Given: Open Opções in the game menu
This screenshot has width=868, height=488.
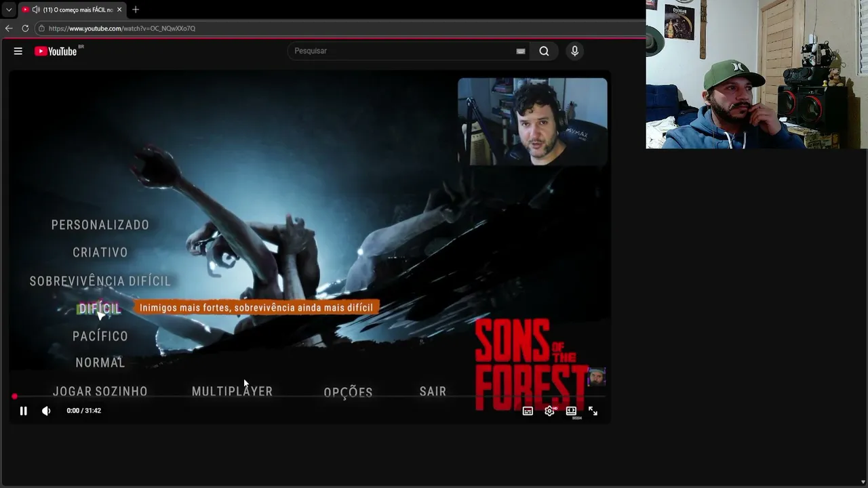Looking at the screenshot, I should click(x=348, y=392).
